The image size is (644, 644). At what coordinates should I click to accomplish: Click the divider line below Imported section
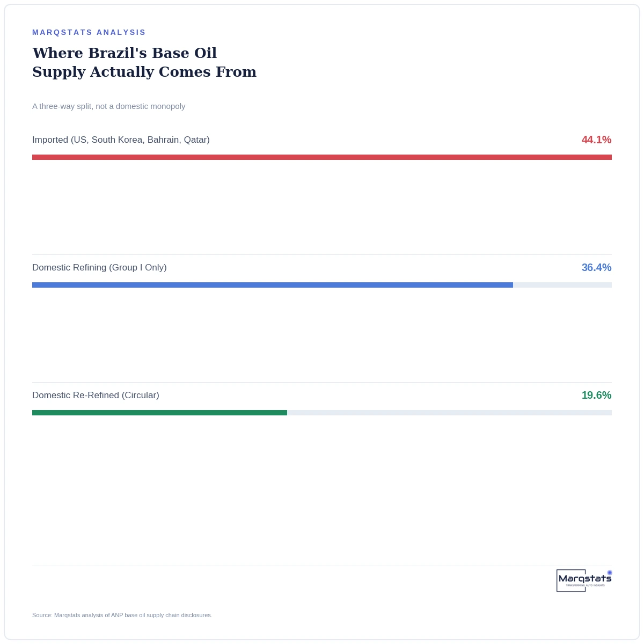pos(322,254)
